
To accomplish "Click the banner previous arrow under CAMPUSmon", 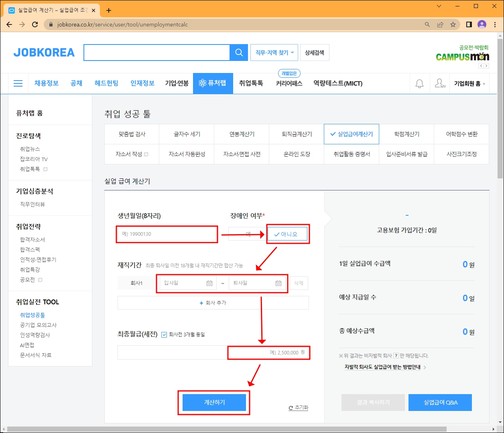I will coord(481,66).
